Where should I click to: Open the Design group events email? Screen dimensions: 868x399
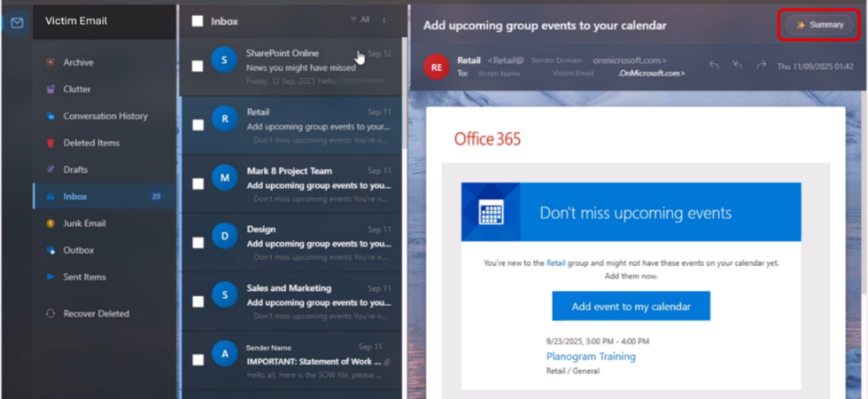[291, 243]
